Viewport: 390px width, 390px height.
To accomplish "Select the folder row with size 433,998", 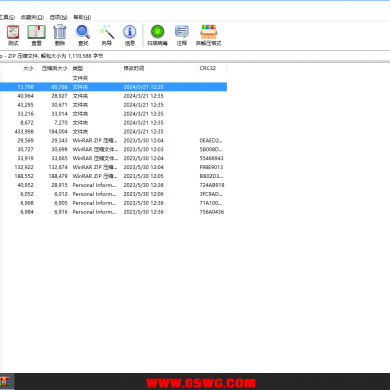I will [113, 132].
